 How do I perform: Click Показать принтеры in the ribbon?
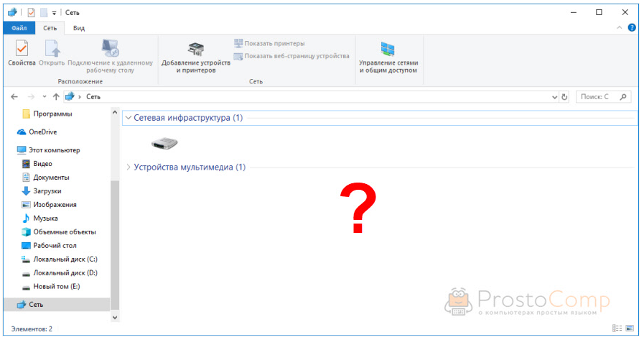tap(269, 43)
